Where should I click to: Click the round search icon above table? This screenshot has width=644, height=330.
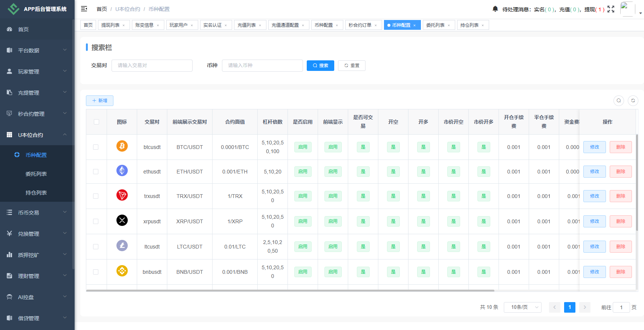[619, 101]
